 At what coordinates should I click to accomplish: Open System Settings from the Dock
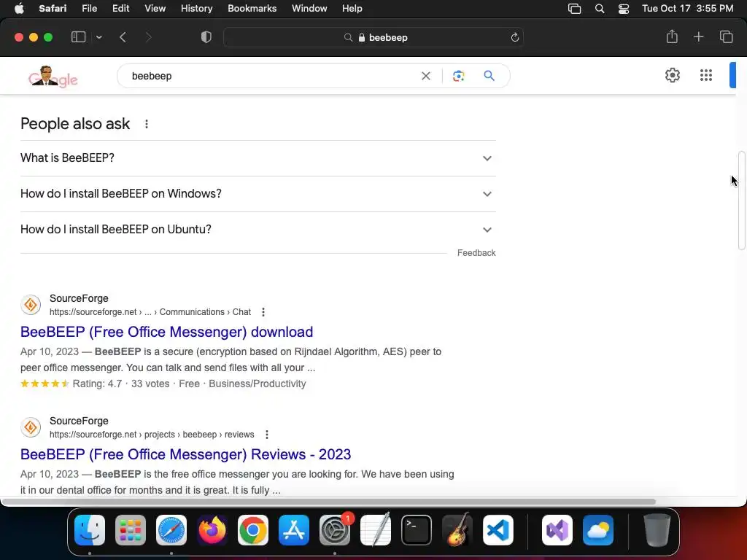click(335, 530)
